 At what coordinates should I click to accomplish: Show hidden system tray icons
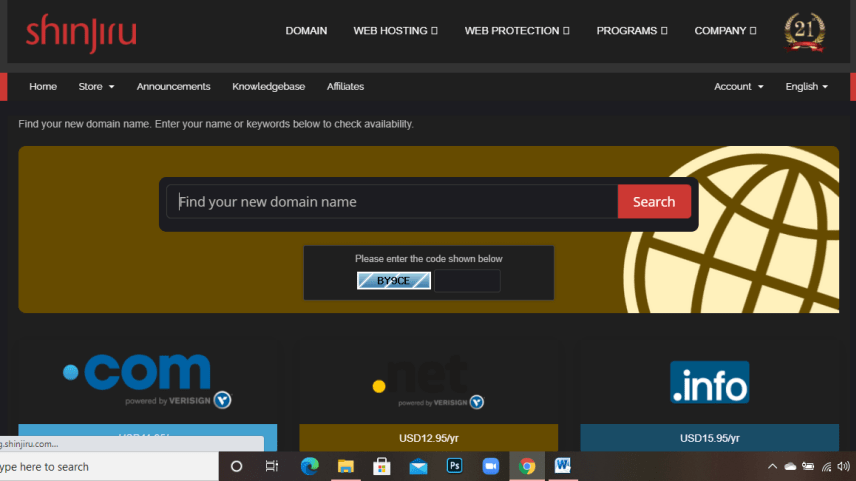click(772, 466)
